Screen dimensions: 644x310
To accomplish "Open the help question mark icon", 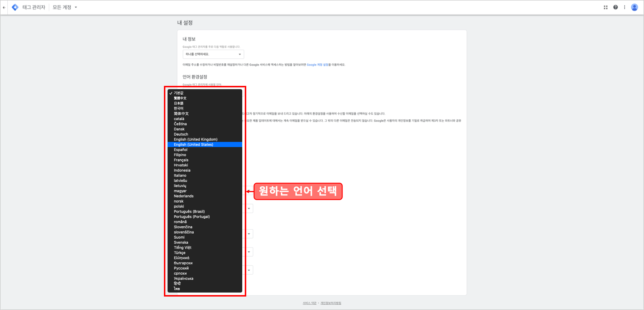I will (x=616, y=7).
